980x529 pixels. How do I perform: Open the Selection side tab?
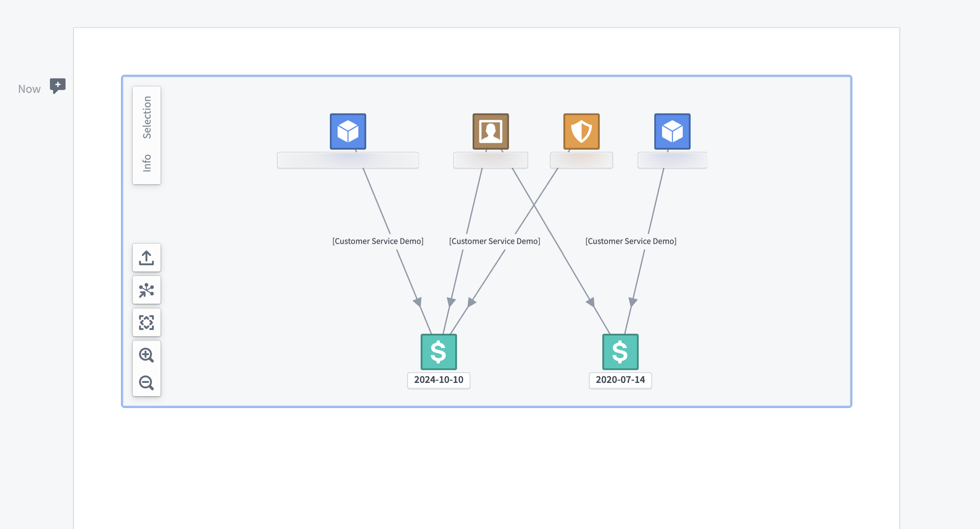pyautogui.click(x=147, y=117)
